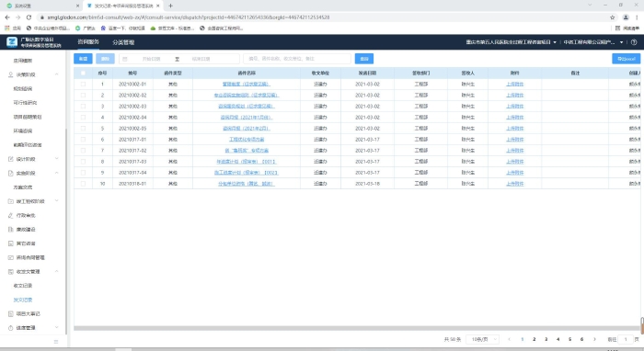
Task: Click the 项目大事记 document icon
Action: (x=11, y=313)
